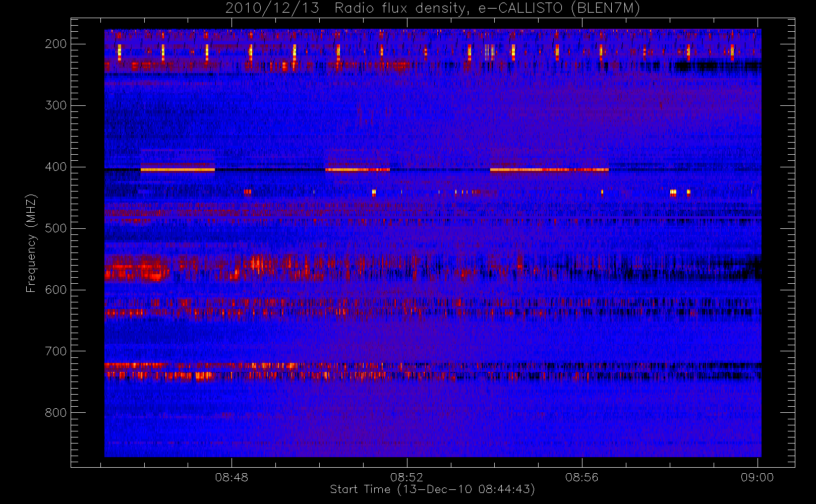This screenshot has height=504, width=816.
Task: Click the 600 frequency tick label
Action: (x=56, y=290)
